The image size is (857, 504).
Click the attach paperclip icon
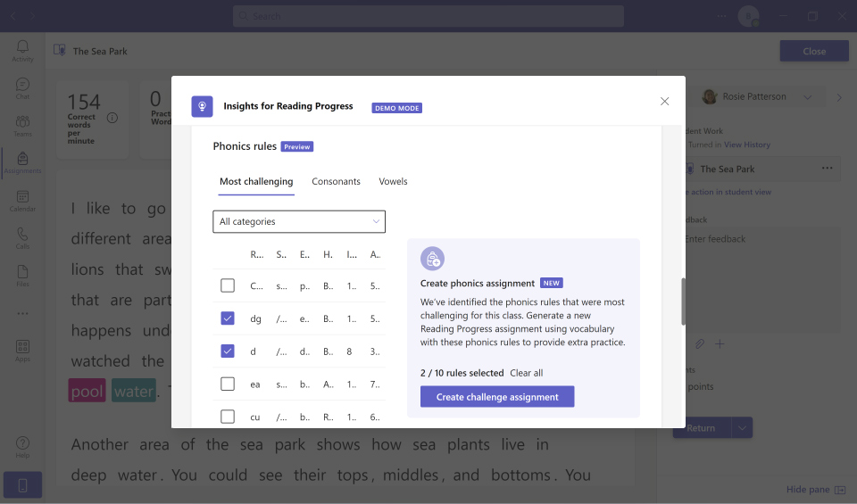click(x=700, y=344)
